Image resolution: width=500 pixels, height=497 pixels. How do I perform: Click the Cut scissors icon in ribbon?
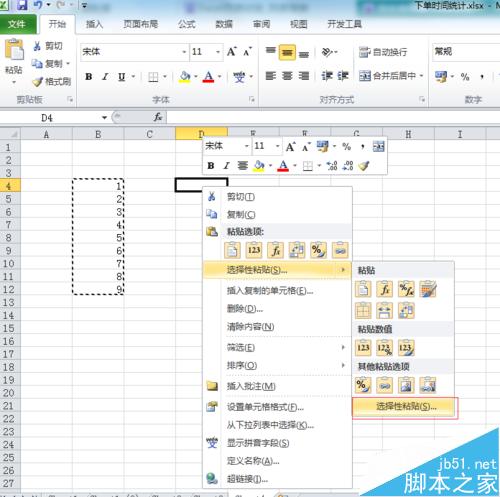[x=37, y=46]
